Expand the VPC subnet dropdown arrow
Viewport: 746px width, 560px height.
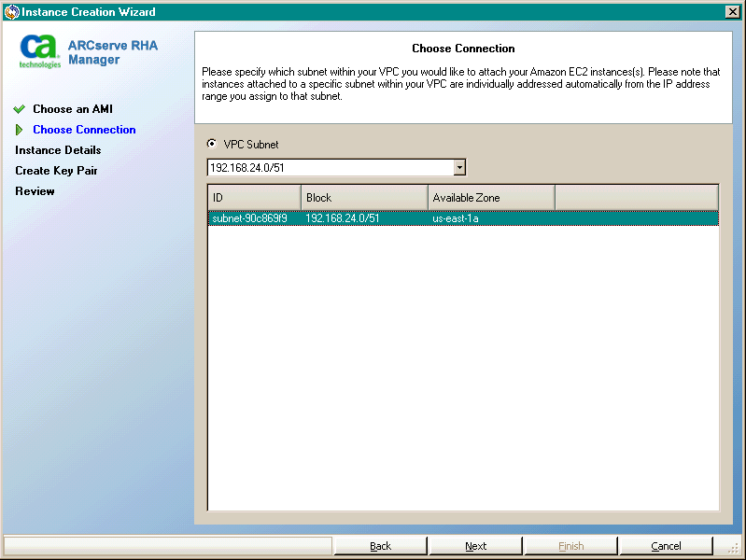click(x=458, y=168)
